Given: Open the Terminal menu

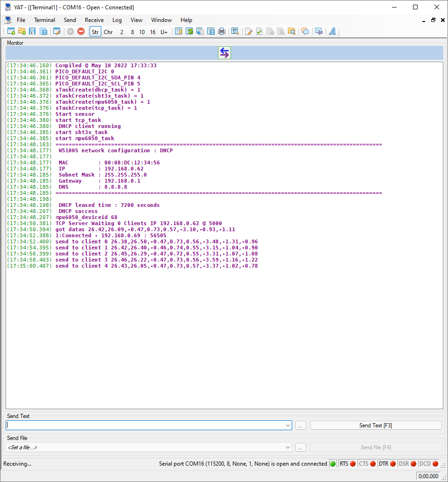Looking at the screenshot, I should pyautogui.click(x=44, y=20).
